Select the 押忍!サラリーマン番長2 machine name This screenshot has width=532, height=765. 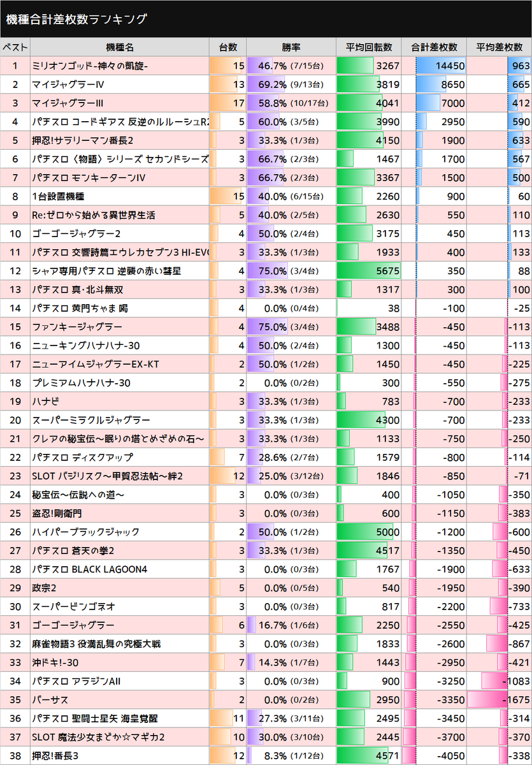click(83, 140)
